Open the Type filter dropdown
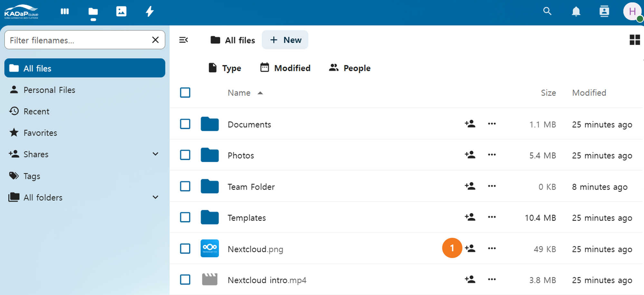This screenshot has height=295, width=644. point(225,68)
